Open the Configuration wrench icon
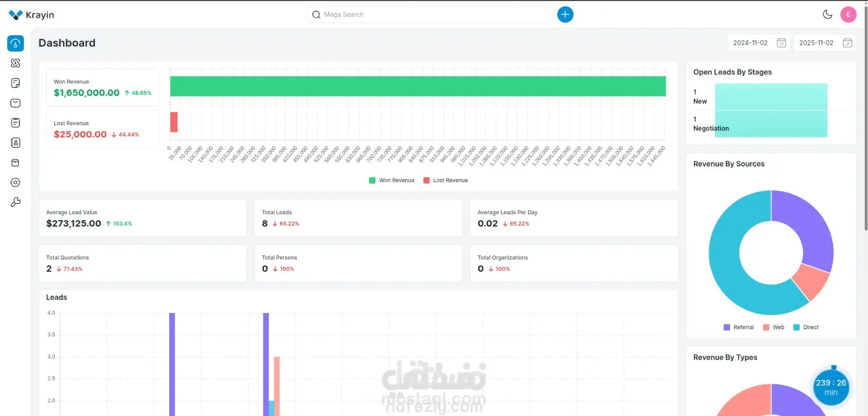 [x=15, y=202]
